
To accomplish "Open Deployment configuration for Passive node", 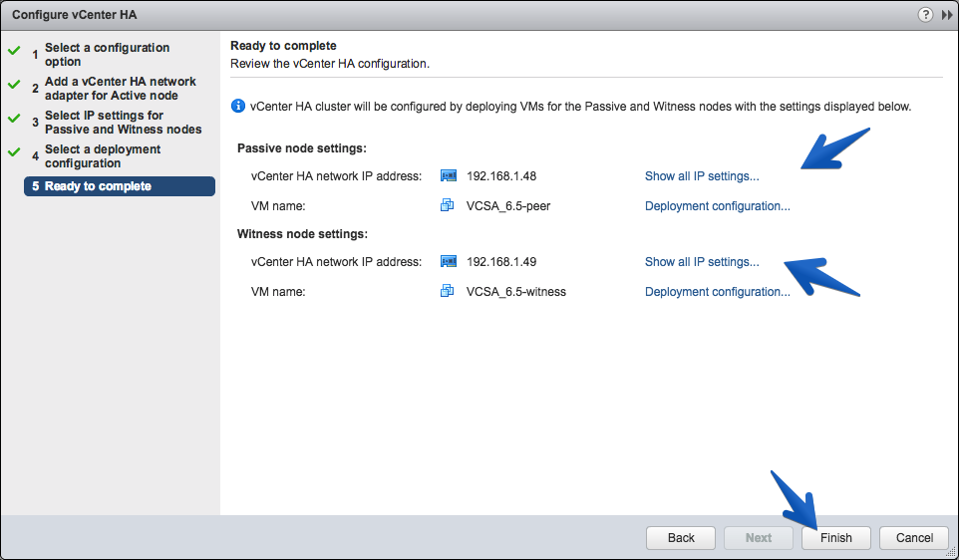I will 718,206.
